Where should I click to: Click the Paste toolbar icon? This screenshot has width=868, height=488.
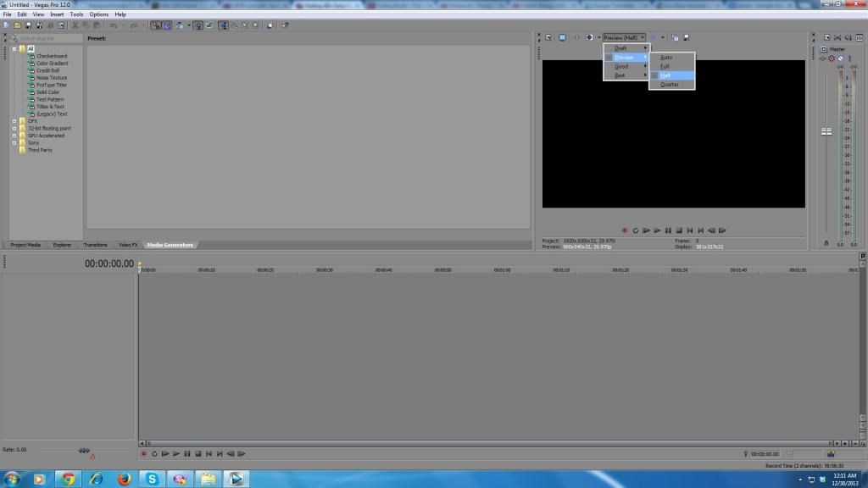97,25
